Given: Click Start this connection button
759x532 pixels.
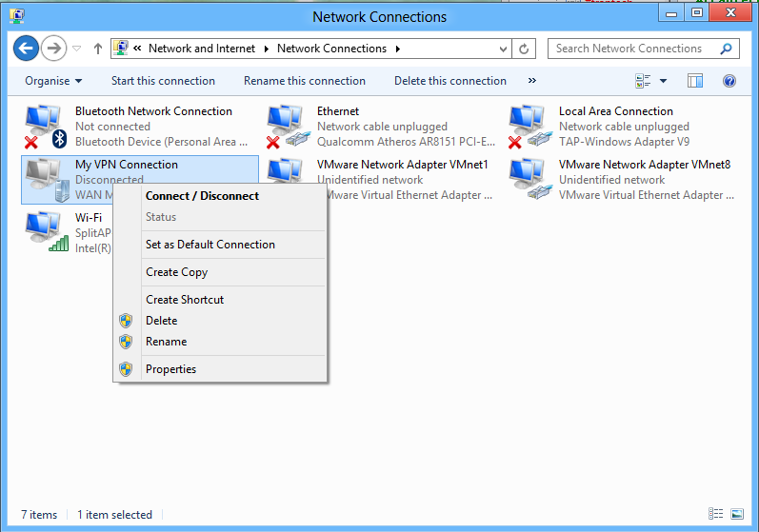Looking at the screenshot, I should coord(163,81).
